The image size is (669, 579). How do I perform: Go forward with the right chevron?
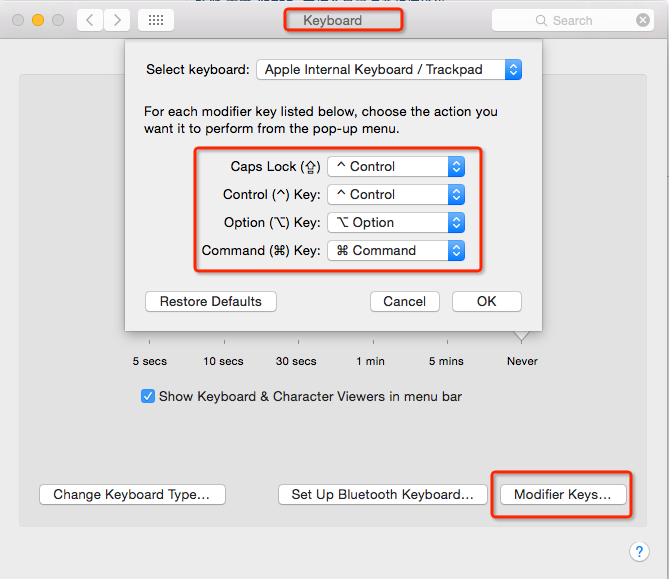click(117, 20)
